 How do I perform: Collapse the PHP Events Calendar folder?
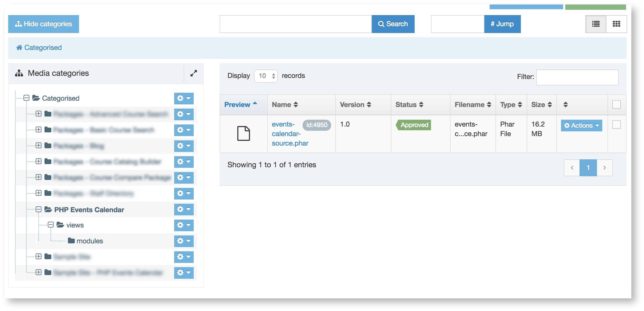tap(39, 210)
